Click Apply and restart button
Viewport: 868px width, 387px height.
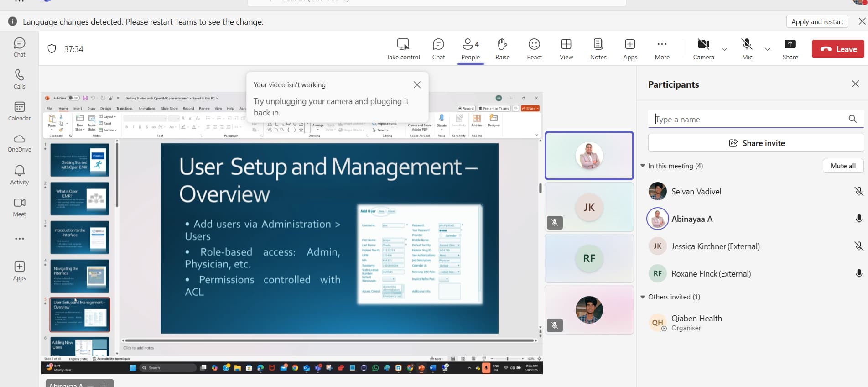click(817, 21)
